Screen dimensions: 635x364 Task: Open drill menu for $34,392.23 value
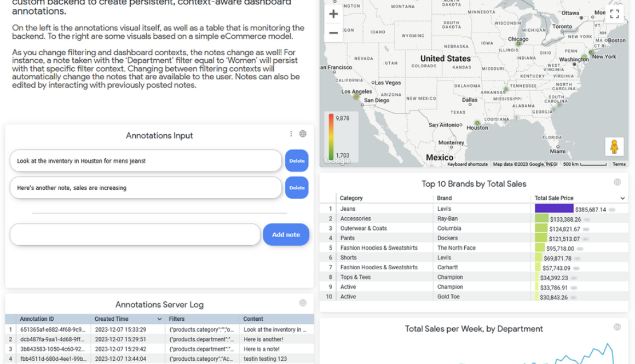(574, 278)
